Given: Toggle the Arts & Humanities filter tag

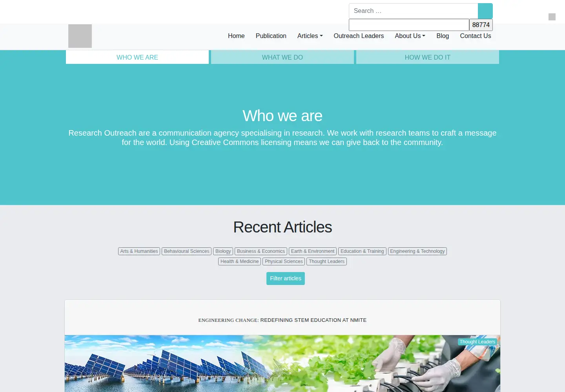Looking at the screenshot, I should point(139,251).
